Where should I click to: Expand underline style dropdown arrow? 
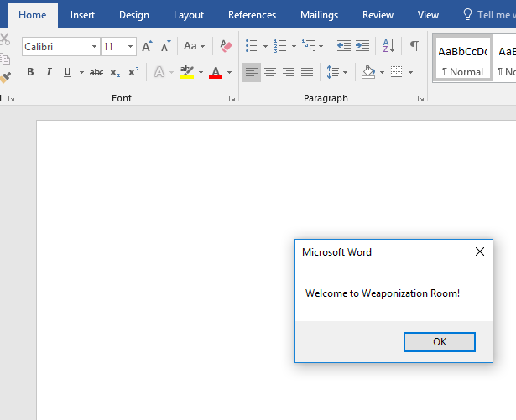click(x=81, y=72)
